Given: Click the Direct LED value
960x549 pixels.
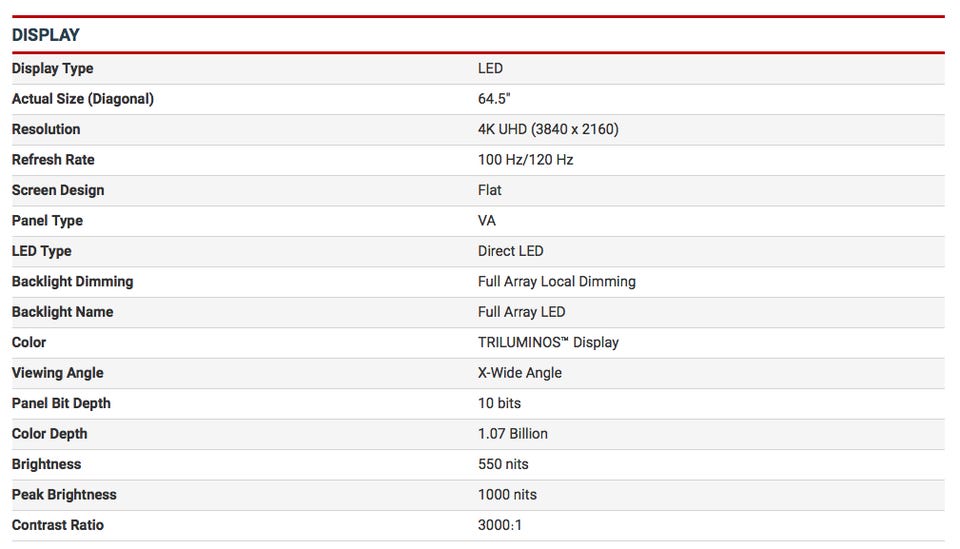Looking at the screenshot, I should coord(511,251).
